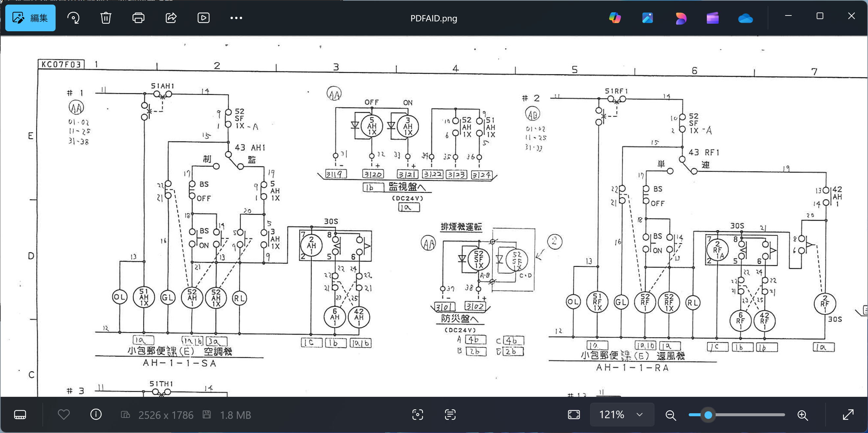Click the scan text icon
This screenshot has width=868, height=433.
coord(450,415)
